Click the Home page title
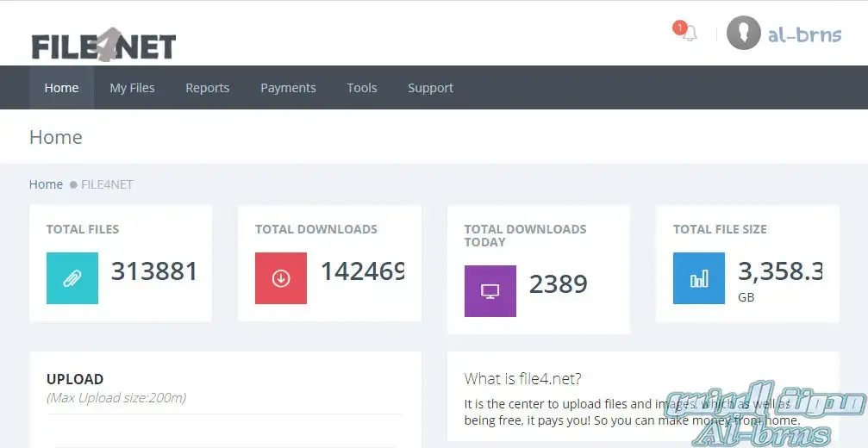Image resolution: width=868 pixels, height=448 pixels. pos(55,137)
